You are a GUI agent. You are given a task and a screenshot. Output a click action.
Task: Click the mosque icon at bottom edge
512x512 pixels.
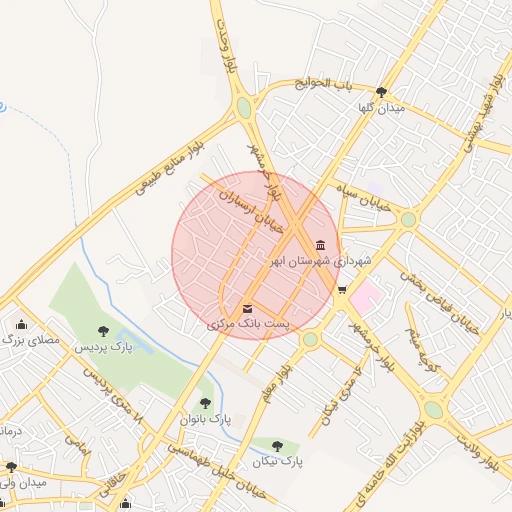125,504
